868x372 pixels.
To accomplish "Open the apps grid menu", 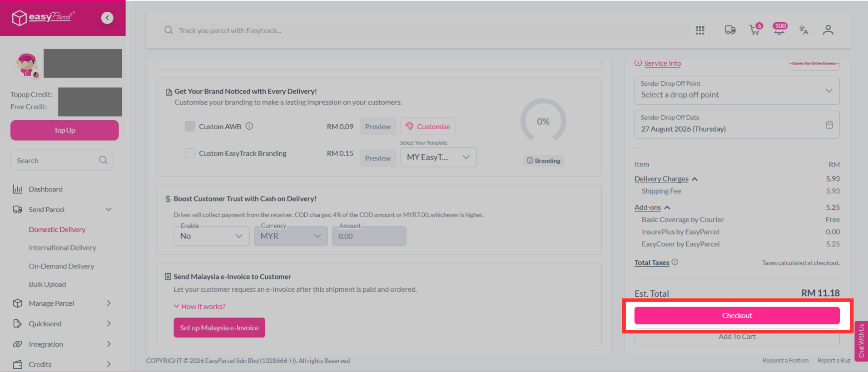I will (x=700, y=30).
